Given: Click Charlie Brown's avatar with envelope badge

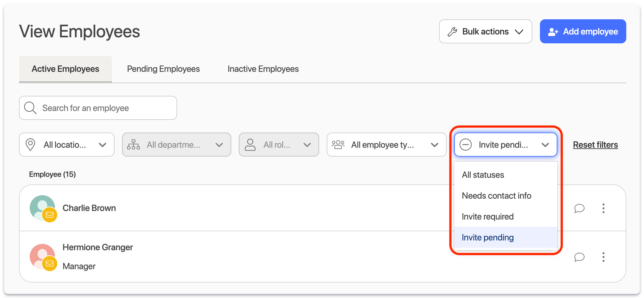Looking at the screenshot, I should [43, 208].
